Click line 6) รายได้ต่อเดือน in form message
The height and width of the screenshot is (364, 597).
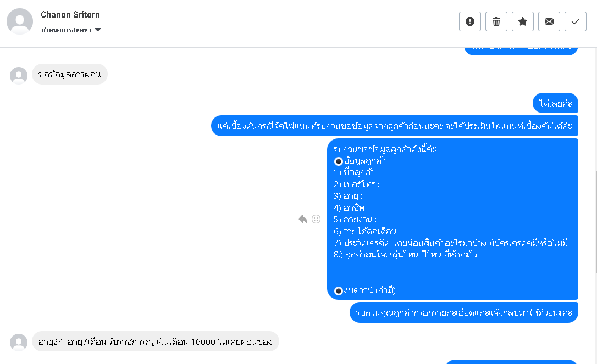click(x=367, y=231)
